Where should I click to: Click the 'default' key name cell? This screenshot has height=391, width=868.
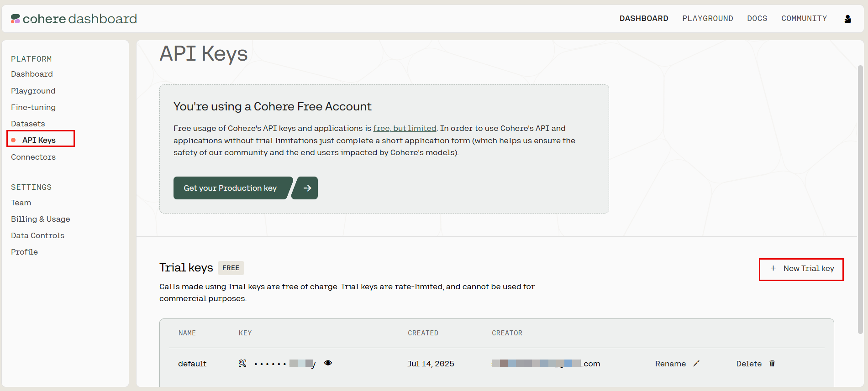[x=192, y=364]
